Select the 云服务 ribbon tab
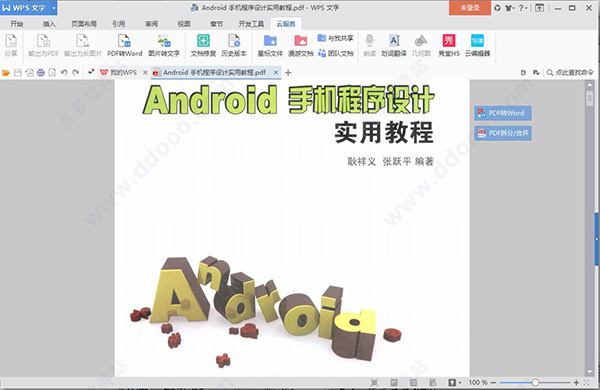Screen dimensions: 600x390 (286, 24)
